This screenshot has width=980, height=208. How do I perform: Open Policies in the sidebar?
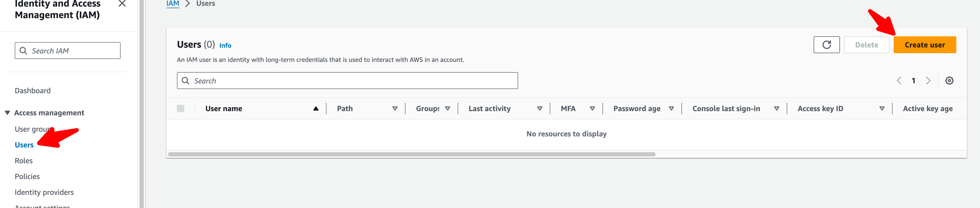(27, 176)
